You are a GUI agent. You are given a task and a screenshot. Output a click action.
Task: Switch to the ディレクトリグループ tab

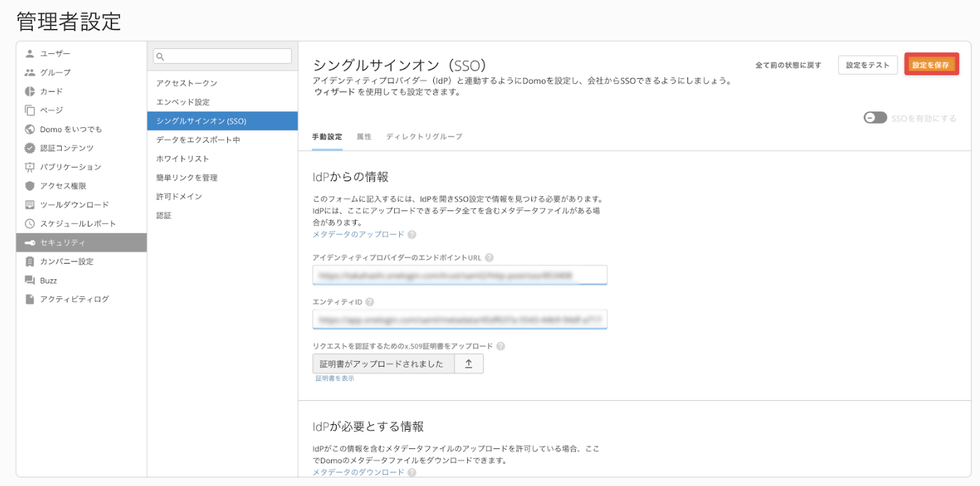(x=424, y=136)
